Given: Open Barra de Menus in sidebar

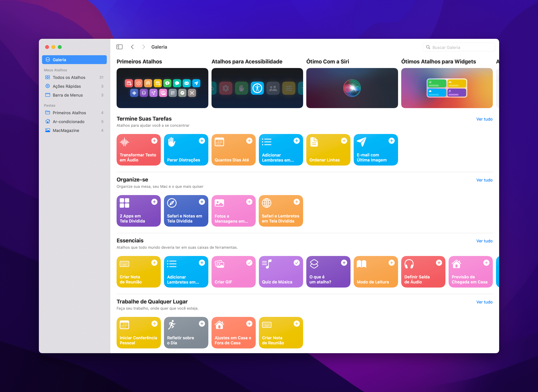Looking at the screenshot, I should pyautogui.click(x=74, y=95).
